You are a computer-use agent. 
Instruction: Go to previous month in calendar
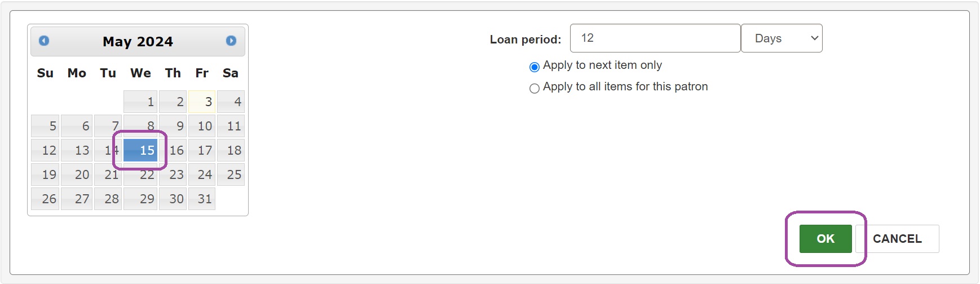(44, 41)
